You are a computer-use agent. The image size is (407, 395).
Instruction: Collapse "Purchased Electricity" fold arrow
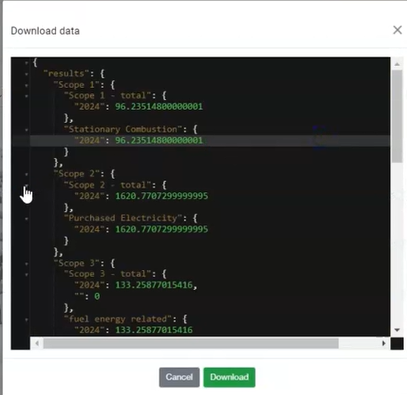(26, 219)
